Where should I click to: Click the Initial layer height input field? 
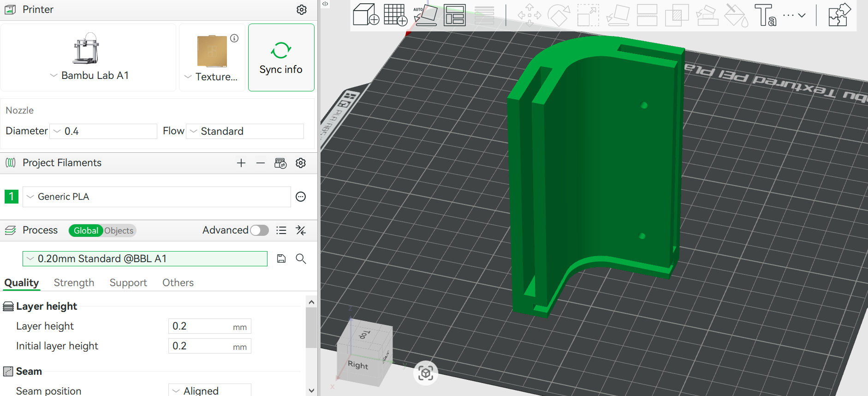click(x=210, y=346)
